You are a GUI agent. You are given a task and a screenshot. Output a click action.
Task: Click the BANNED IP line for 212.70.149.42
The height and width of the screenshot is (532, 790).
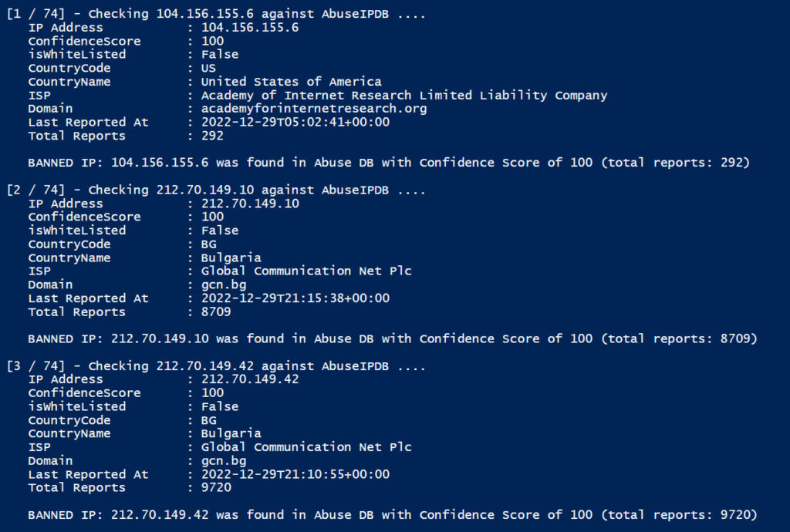click(x=393, y=515)
